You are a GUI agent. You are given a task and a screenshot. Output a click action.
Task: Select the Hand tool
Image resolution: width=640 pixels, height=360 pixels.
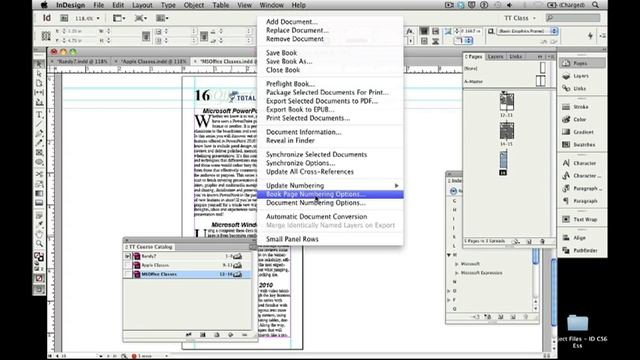[x=39, y=234]
